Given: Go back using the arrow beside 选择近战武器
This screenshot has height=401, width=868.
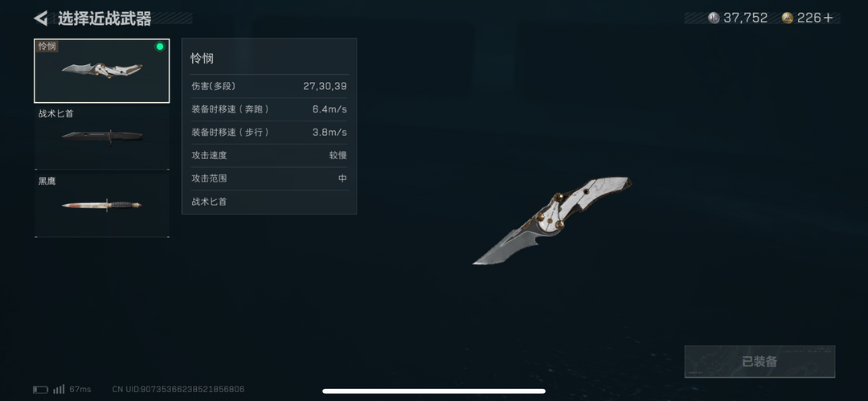Looking at the screenshot, I should (x=40, y=18).
